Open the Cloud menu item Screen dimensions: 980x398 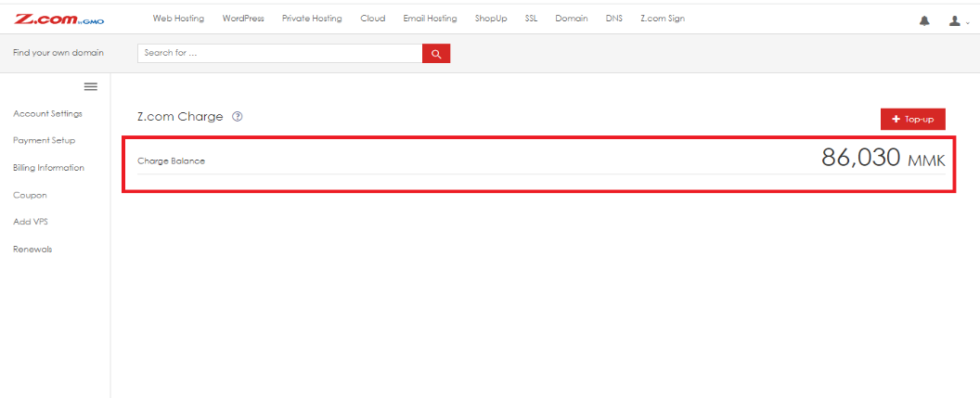click(372, 19)
